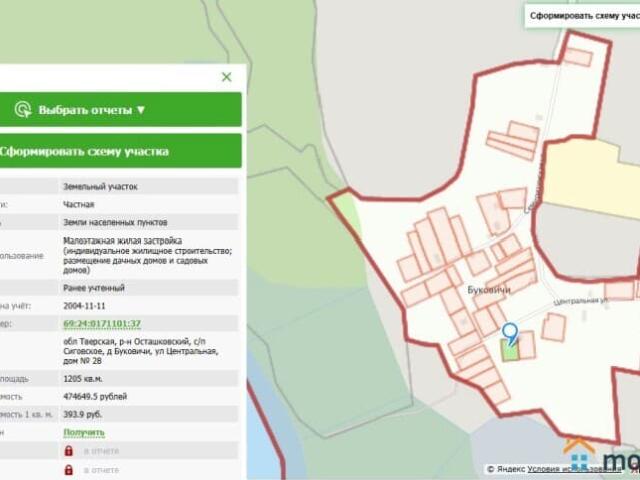This screenshot has width=640, height=480.
Task: Click the cost value 474649.5 рублей
Action: pos(95,396)
